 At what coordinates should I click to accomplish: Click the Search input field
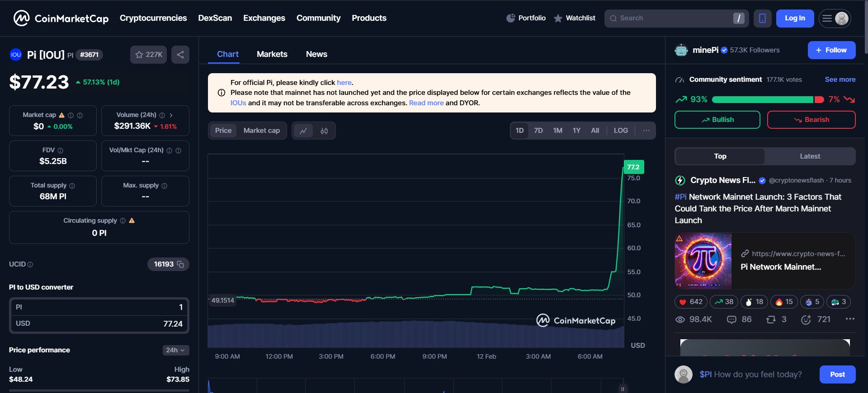point(676,19)
